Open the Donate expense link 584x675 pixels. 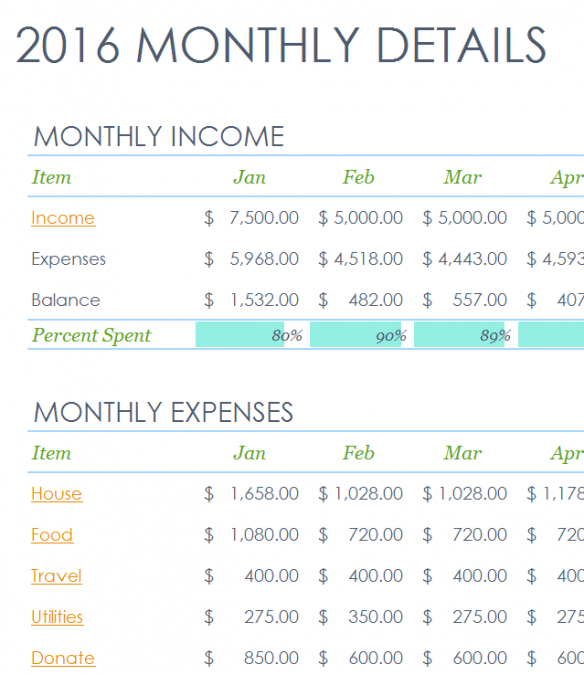pyautogui.click(x=63, y=658)
